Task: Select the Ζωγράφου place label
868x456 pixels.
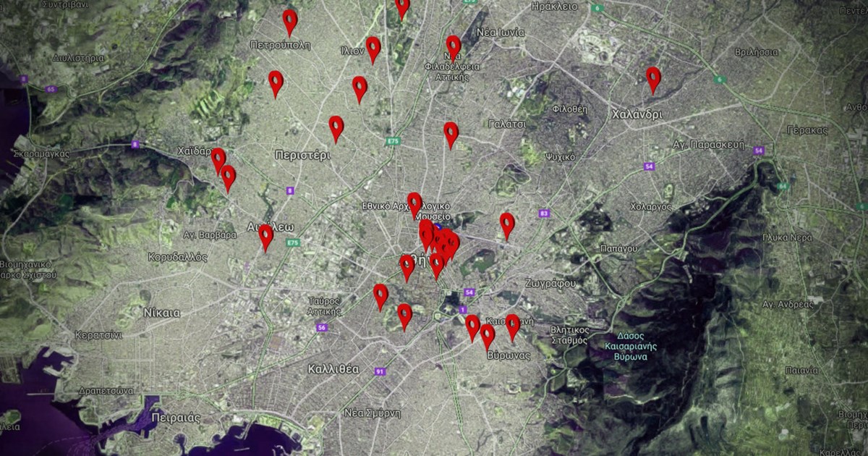Action: pos(550,283)
